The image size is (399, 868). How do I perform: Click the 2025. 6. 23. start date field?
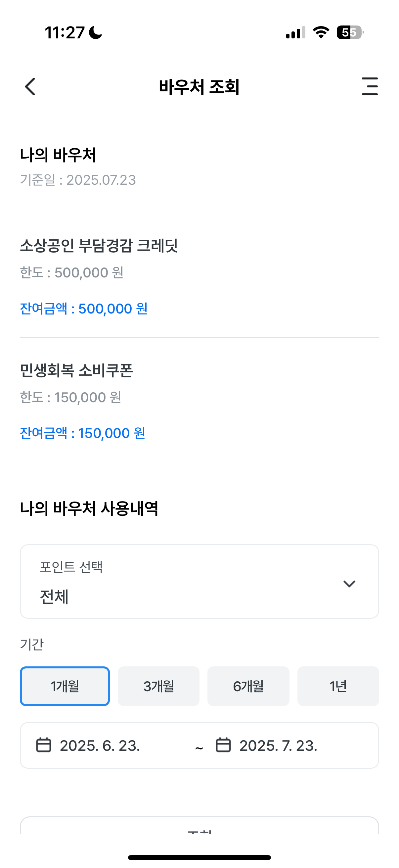click(x=100, y=746)
